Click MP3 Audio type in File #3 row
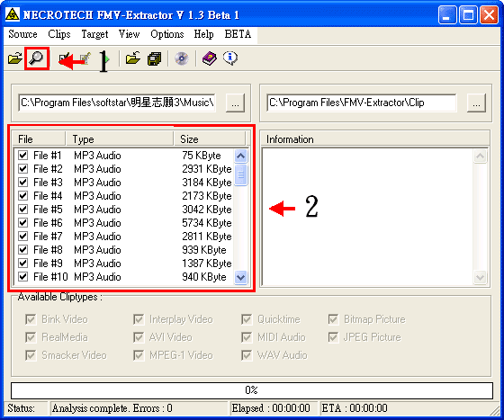 point(97,183)
